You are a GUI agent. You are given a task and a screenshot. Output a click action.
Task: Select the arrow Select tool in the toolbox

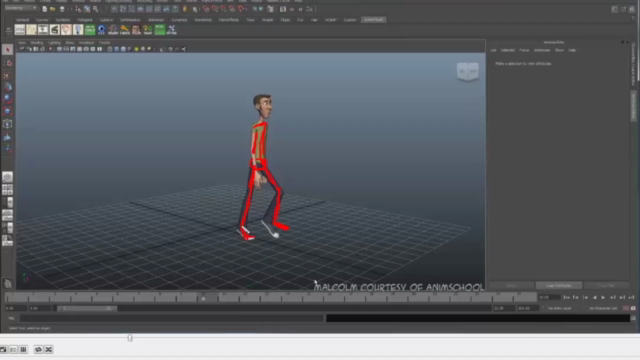tap(7, 50)
